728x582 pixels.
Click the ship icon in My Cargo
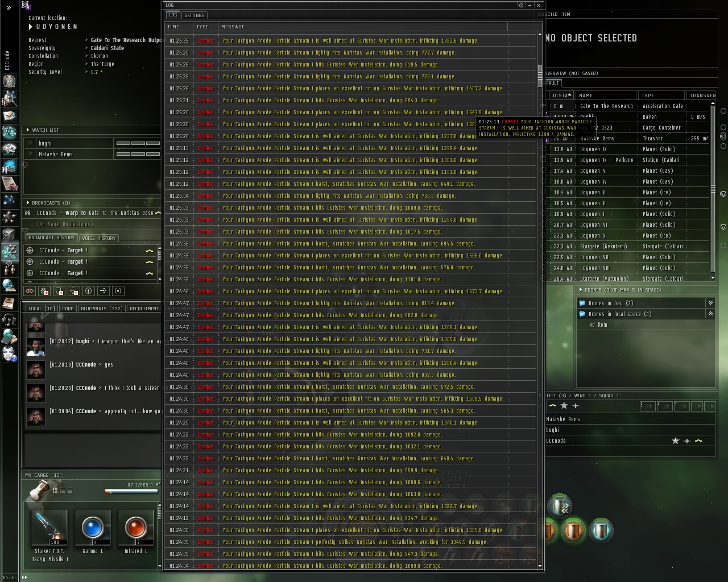pos(39,489)
